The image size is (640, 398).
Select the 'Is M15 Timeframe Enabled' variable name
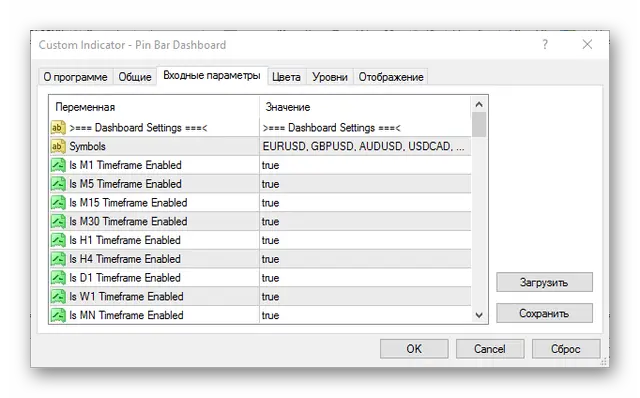(128, 203)
